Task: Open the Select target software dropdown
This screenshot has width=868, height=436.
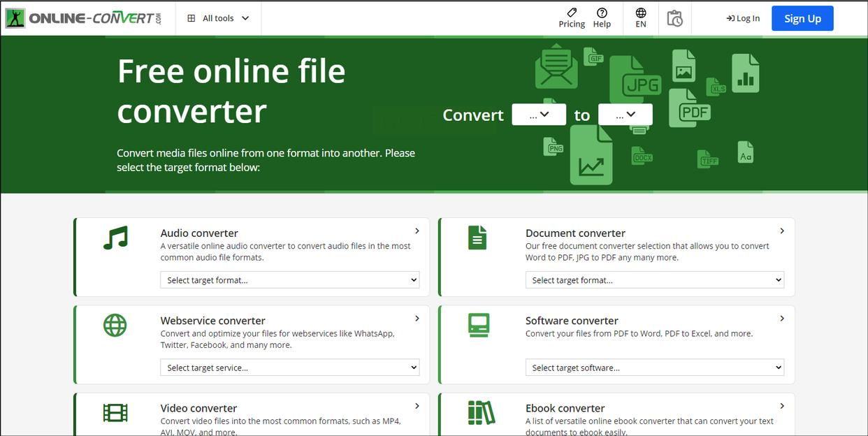Action: tap(654, 368)
